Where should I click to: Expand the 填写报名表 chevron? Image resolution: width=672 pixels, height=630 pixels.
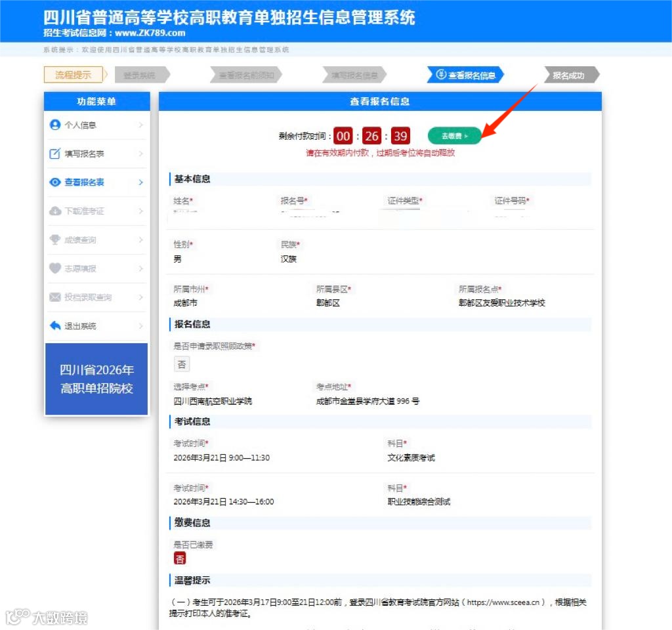point(141,154)
